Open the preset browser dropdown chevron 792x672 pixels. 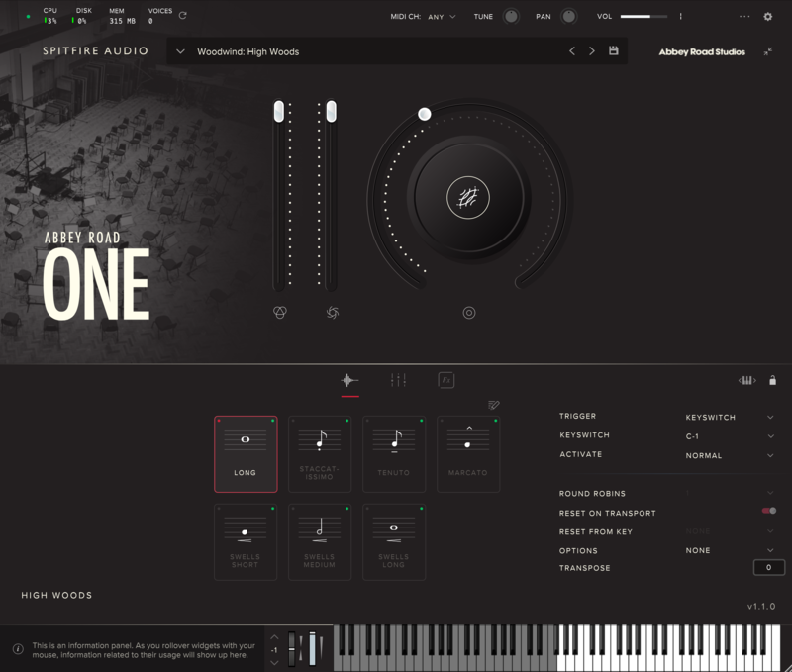click(x=180, y=51)
